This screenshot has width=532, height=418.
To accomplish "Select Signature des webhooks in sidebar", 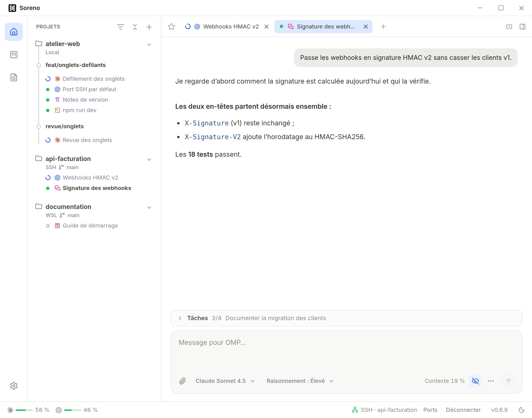I will coord(97,188).
